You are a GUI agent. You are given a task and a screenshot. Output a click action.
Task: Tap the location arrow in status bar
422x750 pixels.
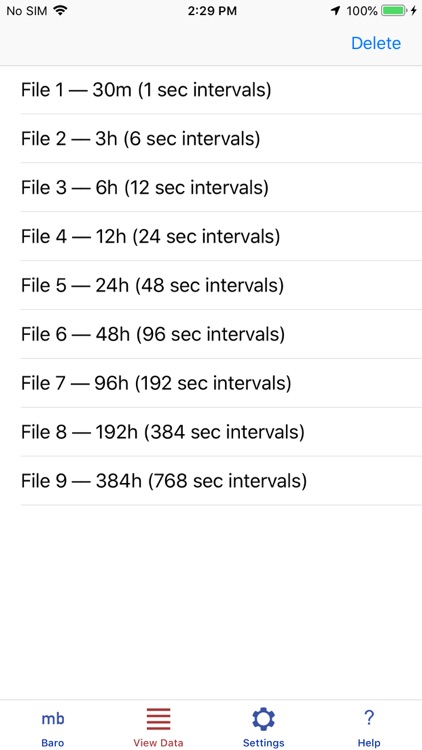[x=336, y=11]
